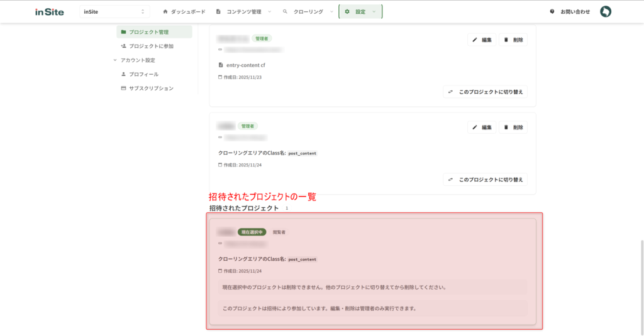Click the calendar icon in the invited project card

220,271
